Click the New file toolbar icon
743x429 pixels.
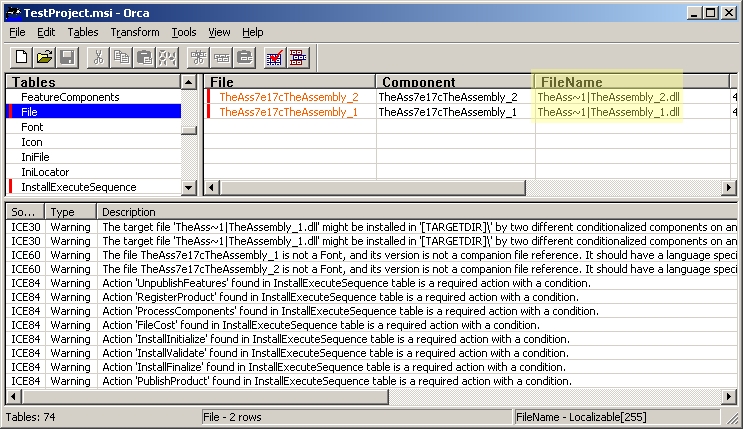[x=21, y=58]
